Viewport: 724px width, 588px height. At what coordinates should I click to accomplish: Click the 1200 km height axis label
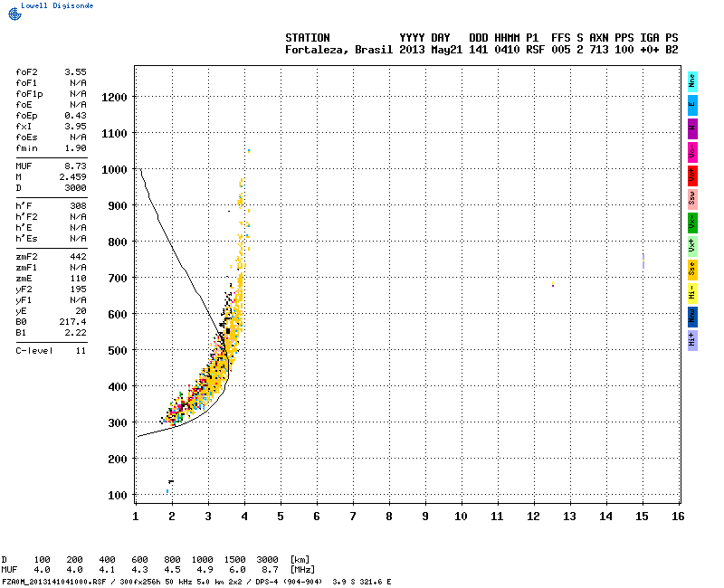point(114,98)
